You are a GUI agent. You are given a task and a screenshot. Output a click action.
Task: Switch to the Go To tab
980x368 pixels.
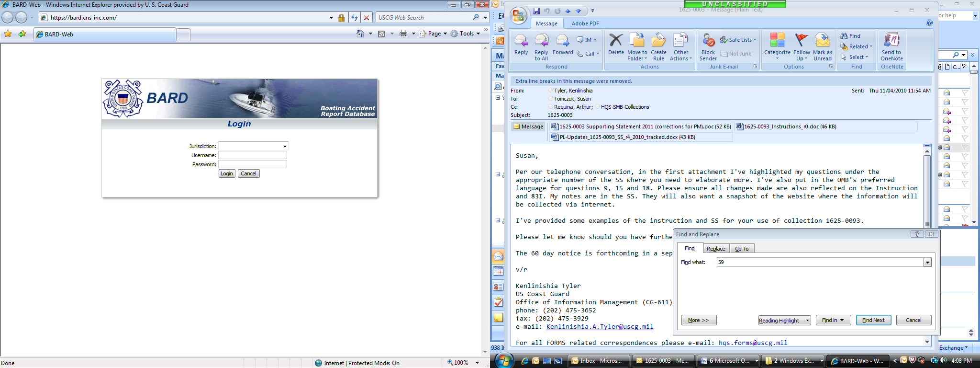742,249
